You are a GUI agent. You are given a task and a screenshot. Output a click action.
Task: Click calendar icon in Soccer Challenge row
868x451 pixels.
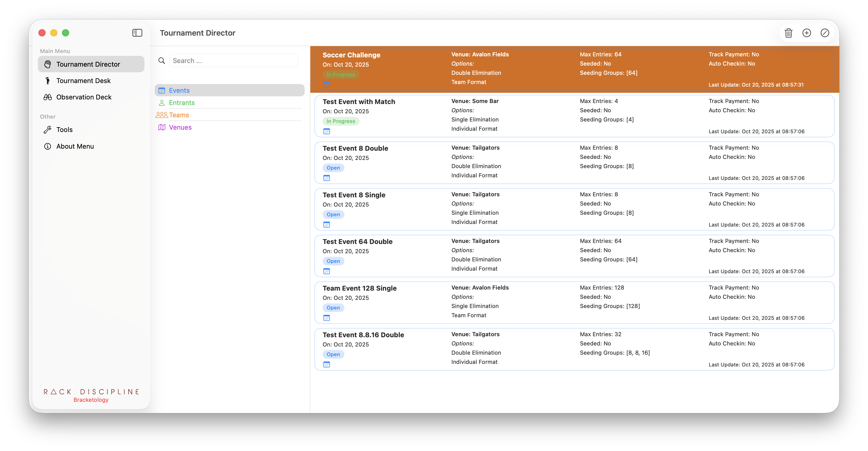click(326, 85)
